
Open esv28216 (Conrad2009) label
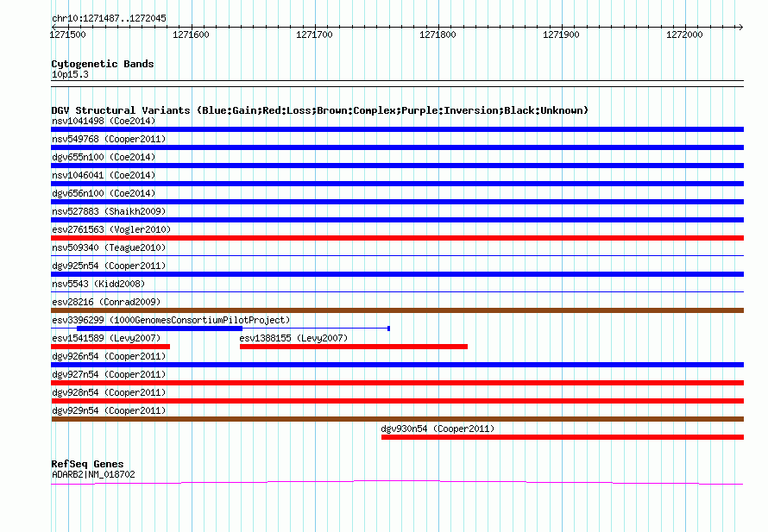click(x=106, y=302)
